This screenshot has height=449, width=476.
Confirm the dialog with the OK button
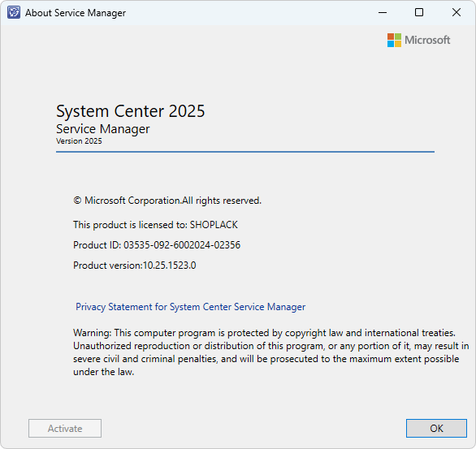coord(436,428)
